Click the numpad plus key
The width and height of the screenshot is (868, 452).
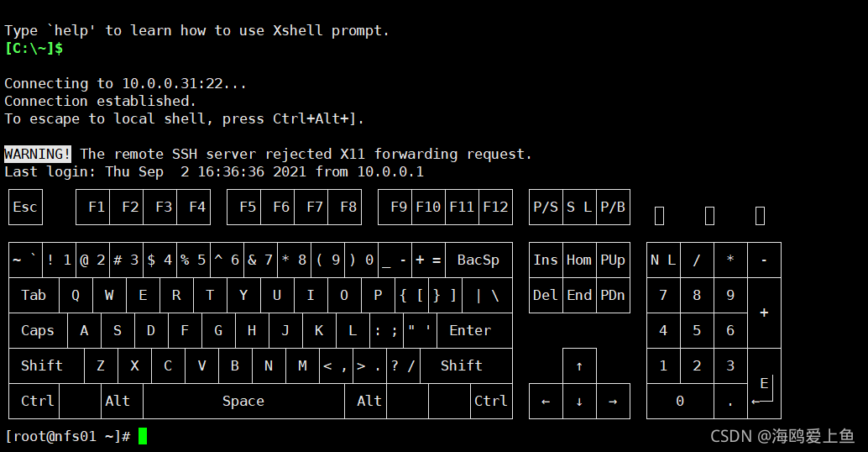click(764, 313)
